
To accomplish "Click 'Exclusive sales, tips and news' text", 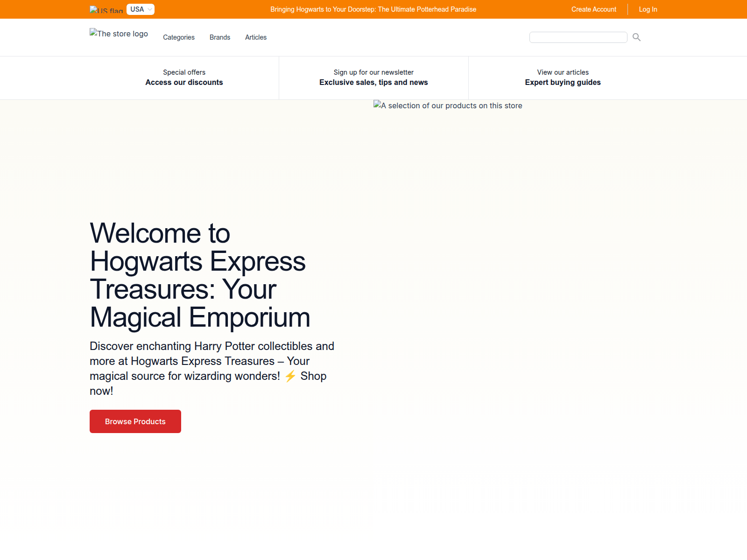I will click(x=373, y=82).
